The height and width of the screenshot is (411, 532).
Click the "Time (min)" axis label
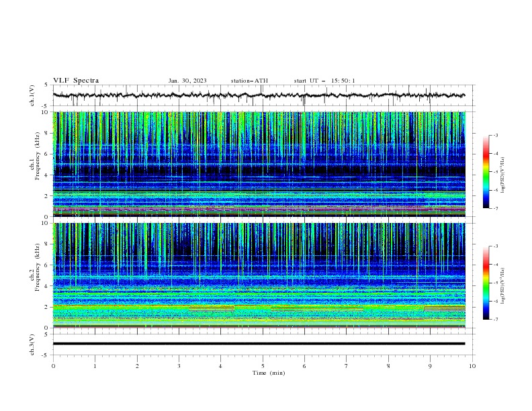269,373
